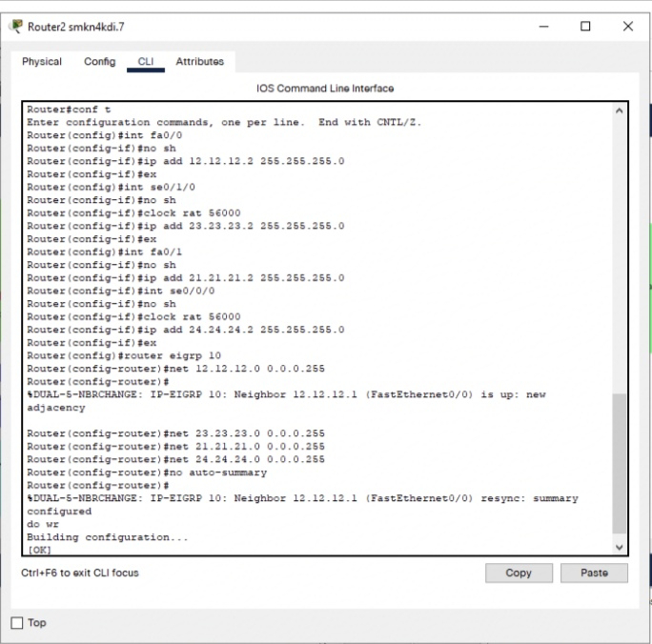Screen dimensions: 652x644
Task: Click the 'resync: summary configured' message
Action: click(x=303, y=505)
